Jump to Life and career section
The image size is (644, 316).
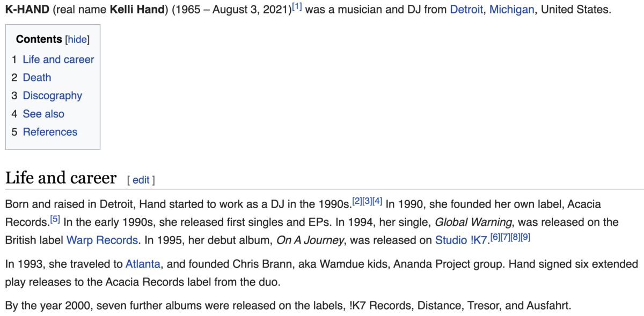click(x=58, y=60)
